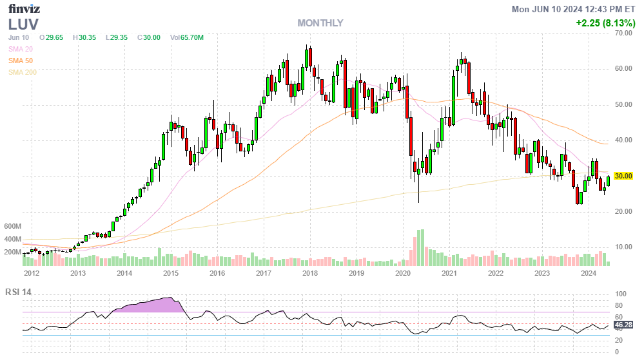Screen dimensions: 644x362
Task: Click the LUV ticker symbol
Action: tap(23, 24)
